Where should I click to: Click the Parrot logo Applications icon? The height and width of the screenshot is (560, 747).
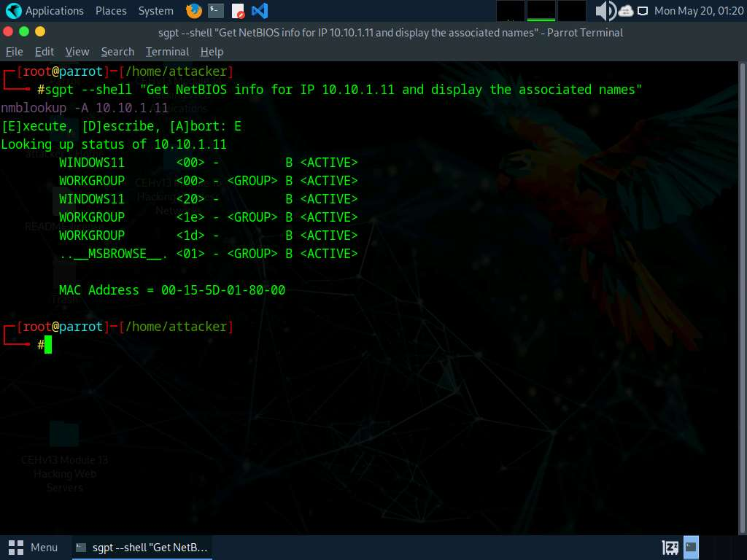14,11
